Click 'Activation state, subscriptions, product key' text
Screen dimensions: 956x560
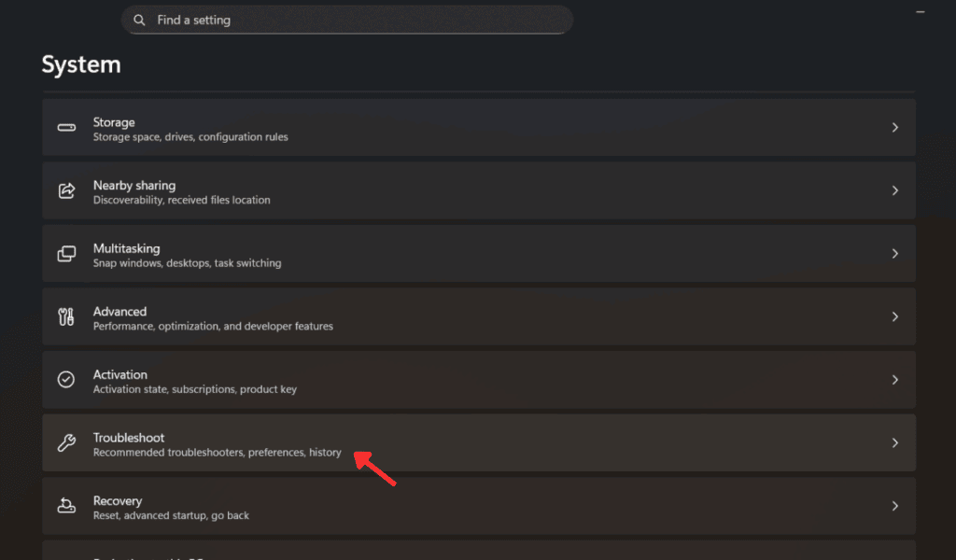coord(194,389)
